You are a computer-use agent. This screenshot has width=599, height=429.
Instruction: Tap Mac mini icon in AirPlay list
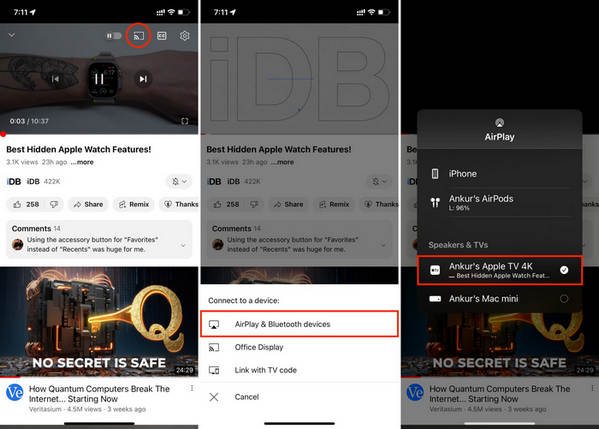(x=435, y=299)
